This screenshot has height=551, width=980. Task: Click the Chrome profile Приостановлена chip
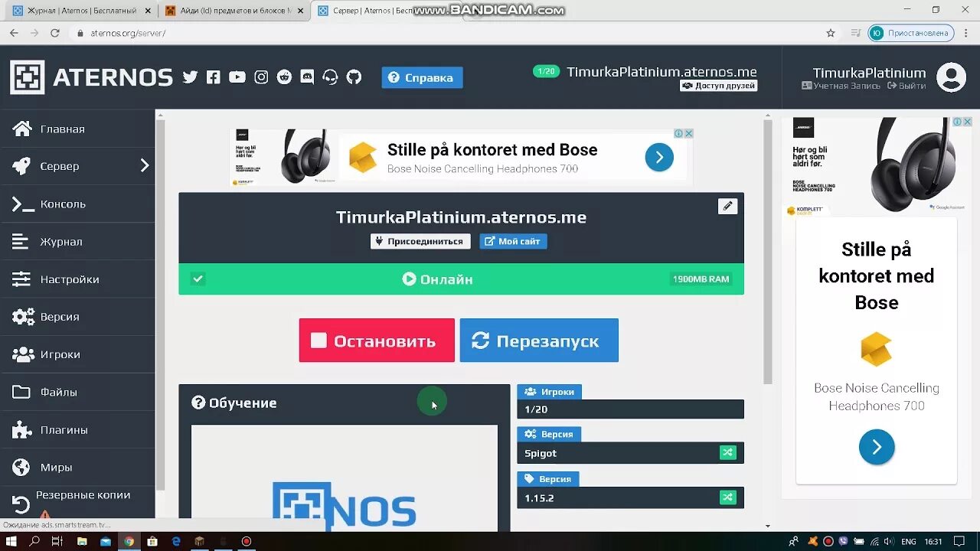pos(911,33)
